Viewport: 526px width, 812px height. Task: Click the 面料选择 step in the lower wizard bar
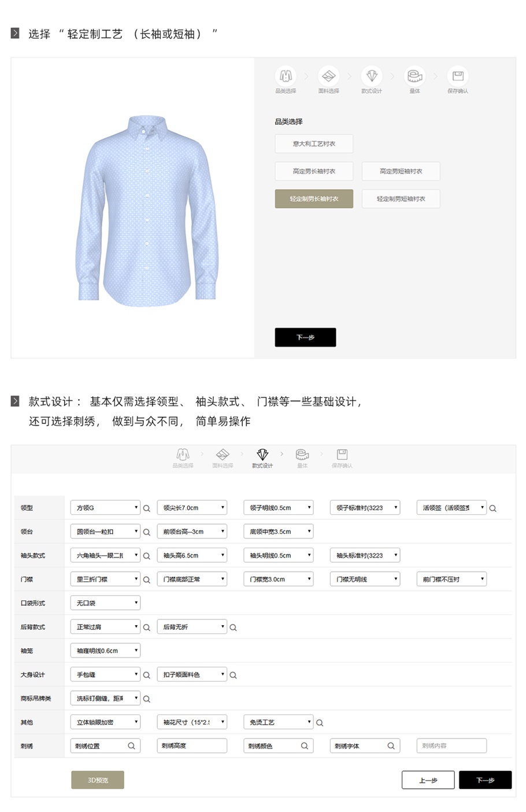pos(223,457)
